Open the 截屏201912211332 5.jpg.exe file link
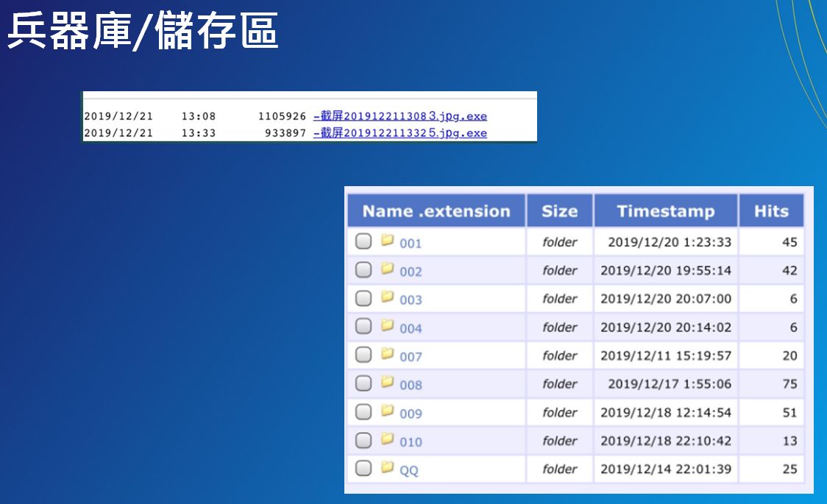 [400, 133]
